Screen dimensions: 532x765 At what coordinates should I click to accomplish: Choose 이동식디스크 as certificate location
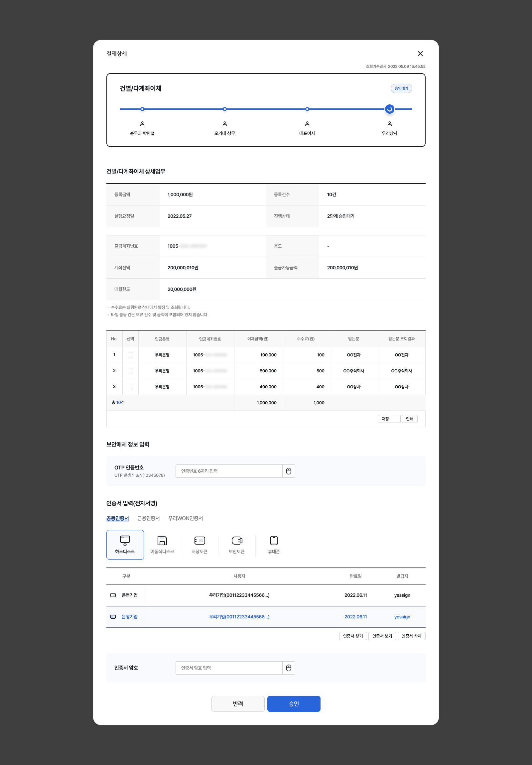[162, 544]
